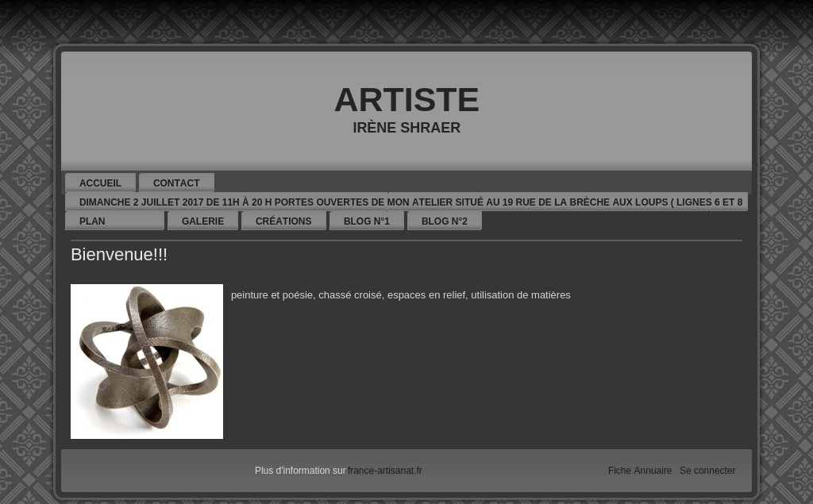Open the Fiche Annuaire link

tap(640, 471)
